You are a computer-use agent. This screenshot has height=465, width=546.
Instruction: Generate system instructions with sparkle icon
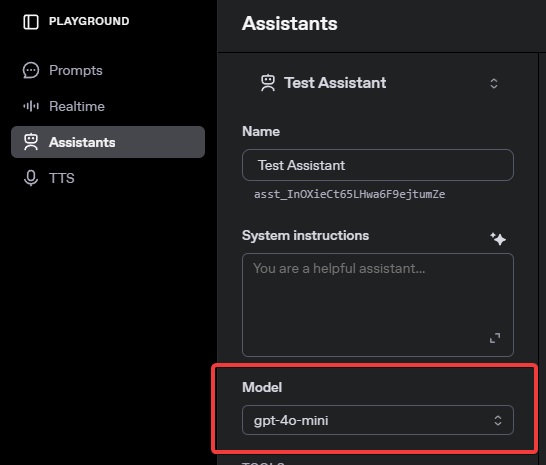click(x=498, y=239)
